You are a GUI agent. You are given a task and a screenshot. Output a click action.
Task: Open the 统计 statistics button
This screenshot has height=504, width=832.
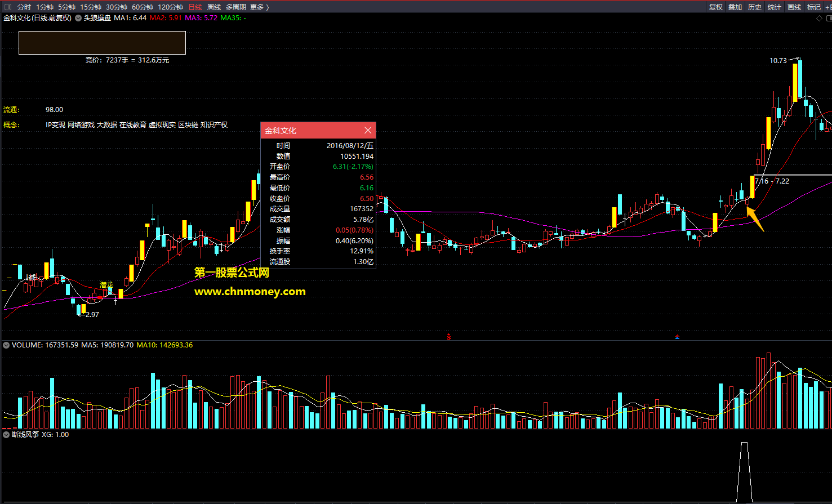click(x=775, y=7)
